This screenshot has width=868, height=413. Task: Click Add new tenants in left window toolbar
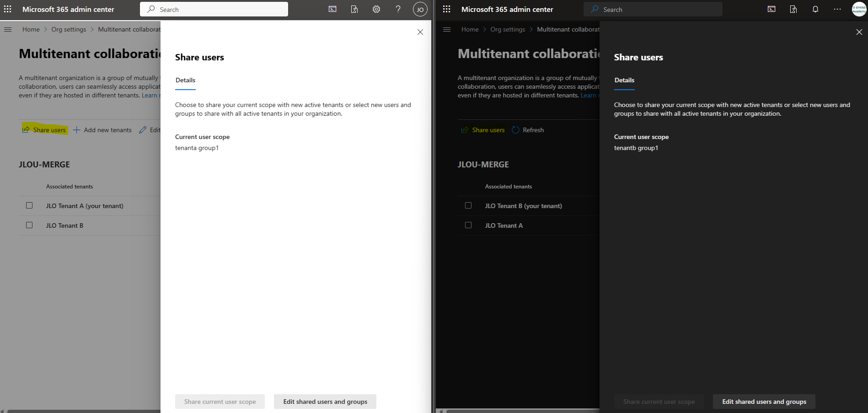click(x=102, y=130)
